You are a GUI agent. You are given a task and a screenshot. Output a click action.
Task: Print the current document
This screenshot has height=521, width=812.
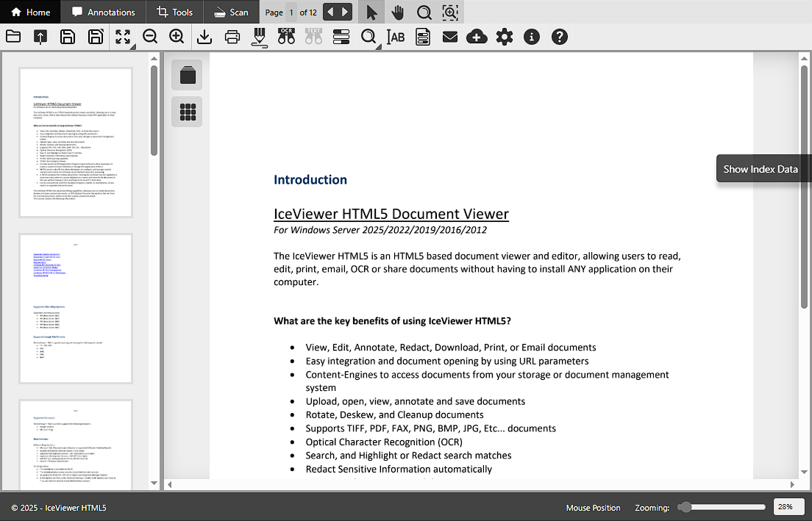pos(232,36)
